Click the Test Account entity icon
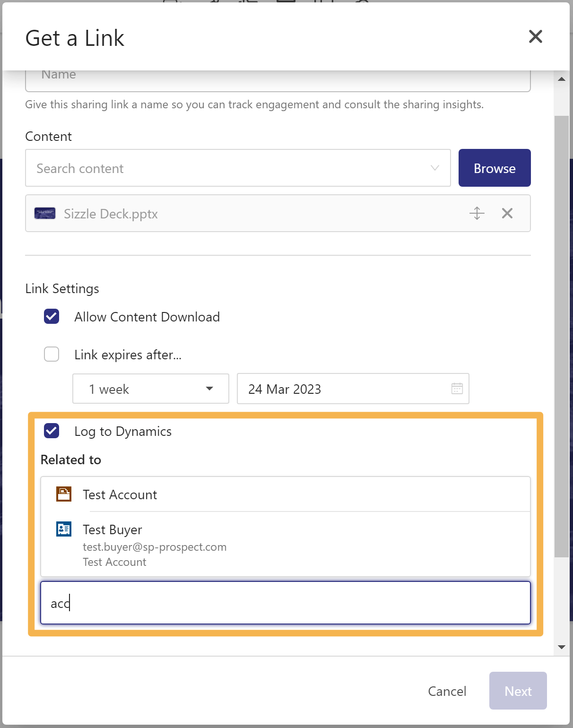Viewport: 573px width, 728px height. point(64,494)
